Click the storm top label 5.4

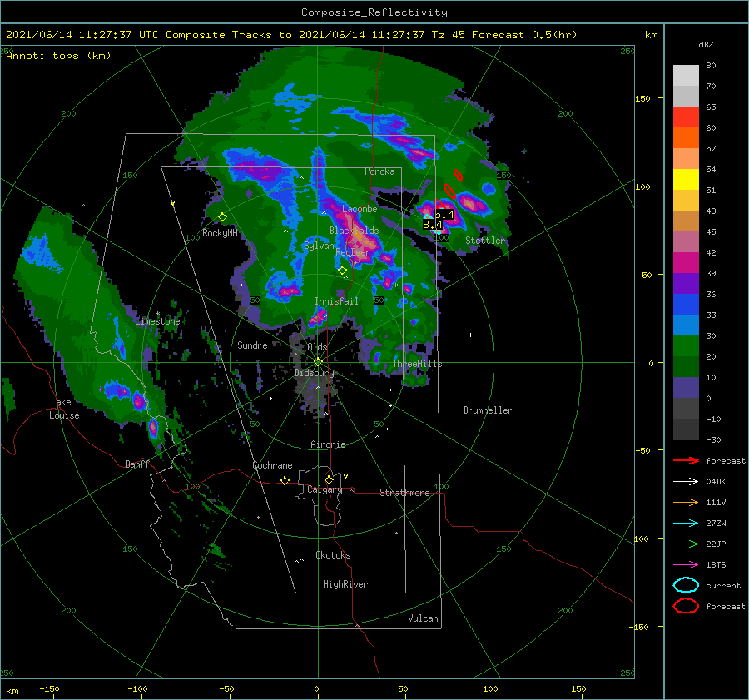(x=444, y=215)
